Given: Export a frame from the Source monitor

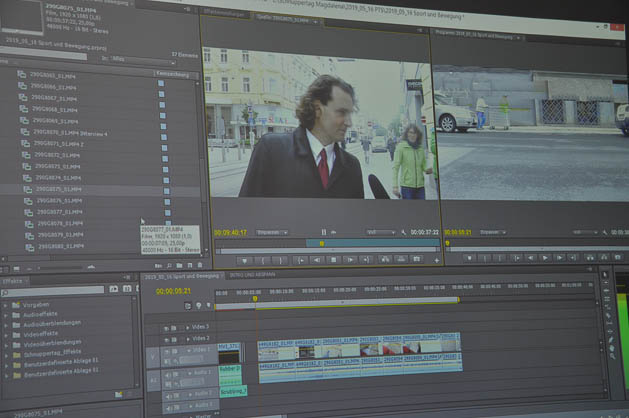Looking at the screenshot, I should [x=417, y=259].
